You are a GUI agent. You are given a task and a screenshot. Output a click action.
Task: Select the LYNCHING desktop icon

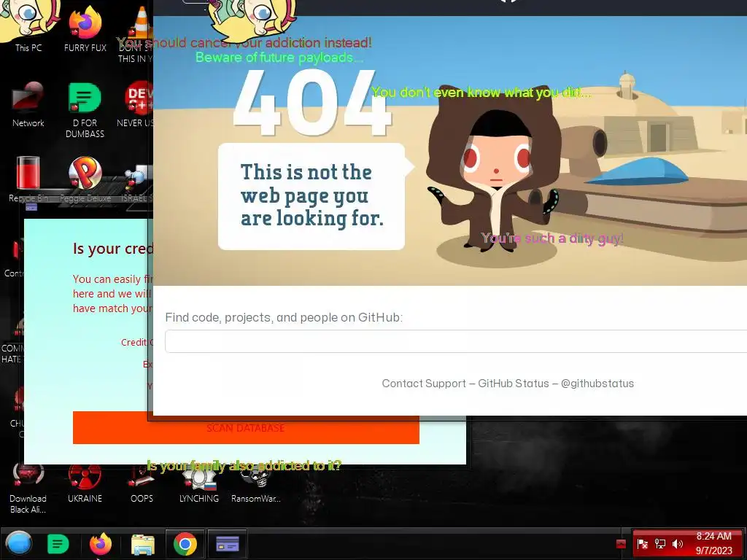click(199, 484)
